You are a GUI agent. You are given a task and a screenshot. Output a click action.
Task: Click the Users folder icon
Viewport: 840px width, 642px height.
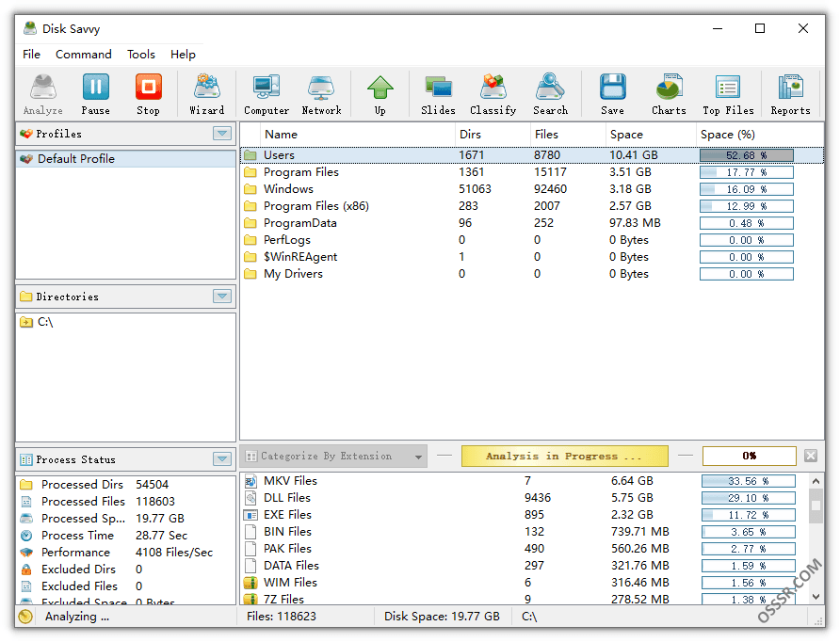pyautogui.click(x=250, y=155)
